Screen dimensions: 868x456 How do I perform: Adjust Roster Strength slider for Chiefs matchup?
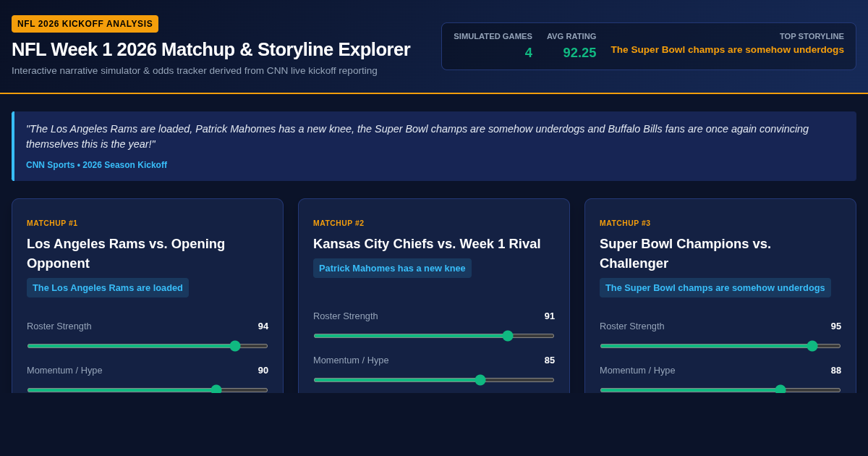[x=434, y=336]
